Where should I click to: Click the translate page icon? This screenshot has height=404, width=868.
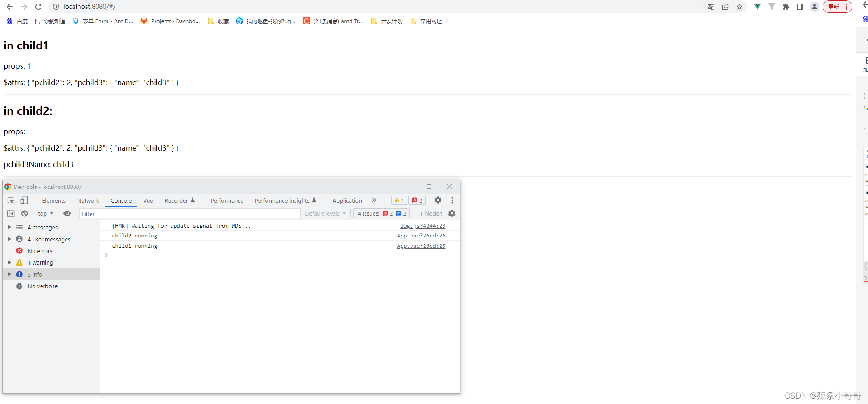(x=711, y=7)
